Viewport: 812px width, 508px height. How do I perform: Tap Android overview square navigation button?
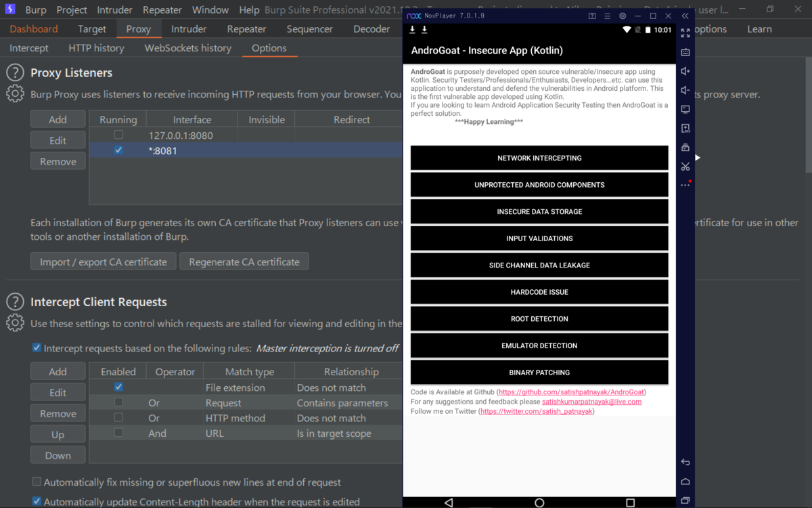coord(630,503)
